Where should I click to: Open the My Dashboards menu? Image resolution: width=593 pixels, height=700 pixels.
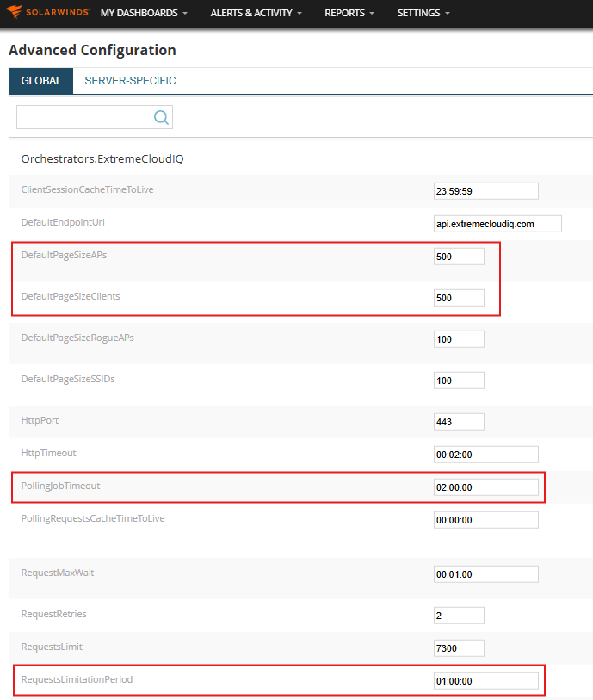point(144,13)
